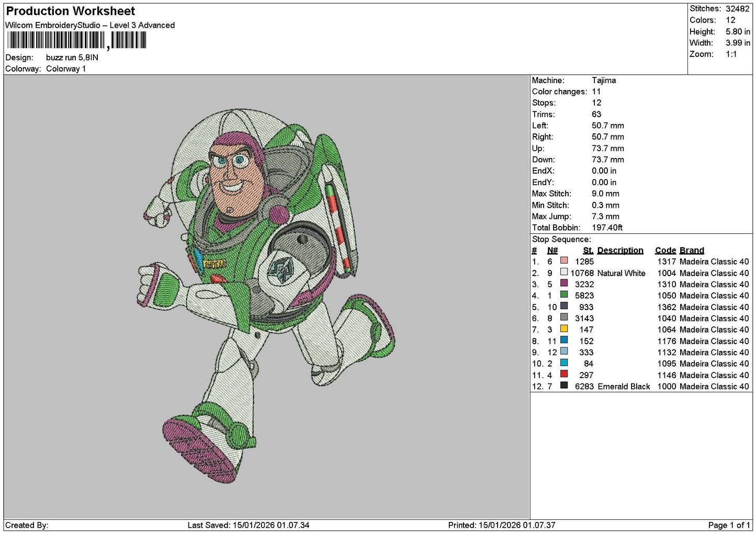Viewport: 756px width, 534px height.
Task: Click the Machine value 'Tajima'
Action: (604, 81)
